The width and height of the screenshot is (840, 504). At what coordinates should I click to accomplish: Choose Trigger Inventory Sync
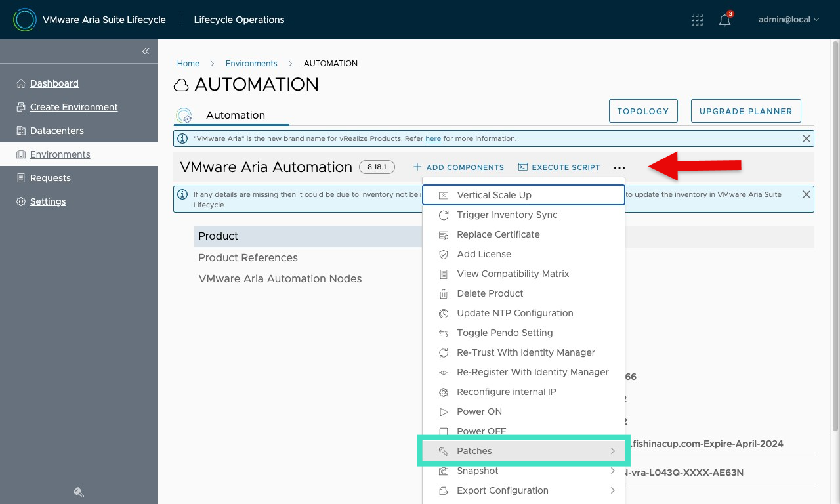click(524, 215)
